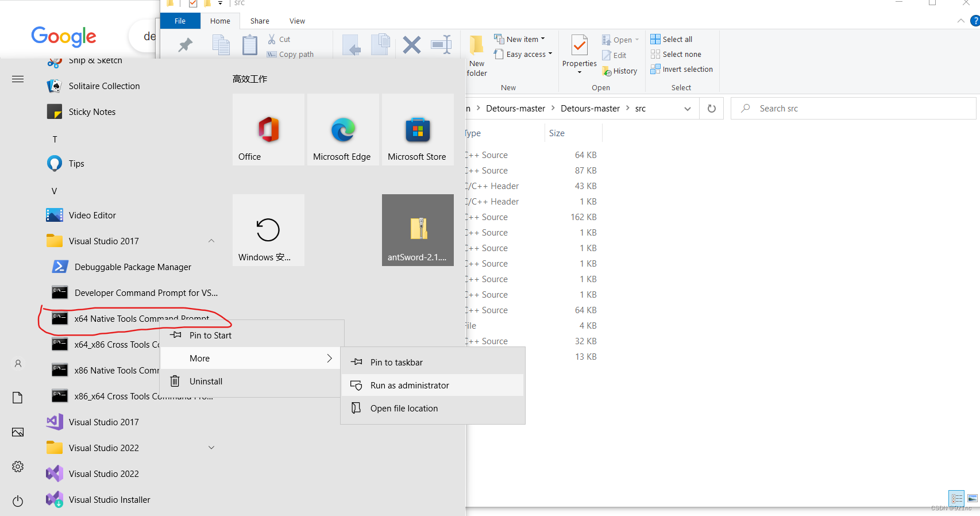980x516 pixels.
Task: Click the Start menu user account icon
Action: (x=18, y=364)
